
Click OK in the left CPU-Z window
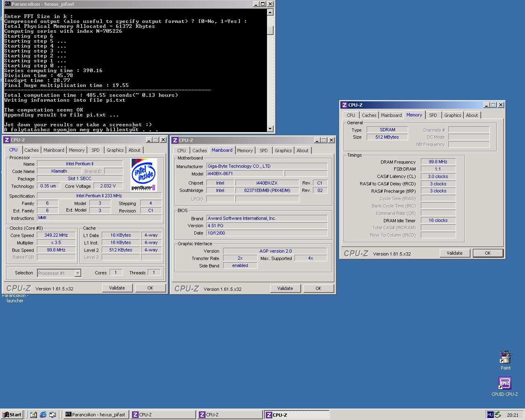tap(150, 288)
